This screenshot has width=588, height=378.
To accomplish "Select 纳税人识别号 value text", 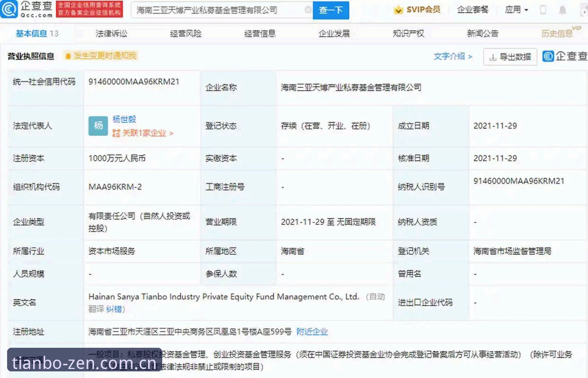I will pos(519,180).
